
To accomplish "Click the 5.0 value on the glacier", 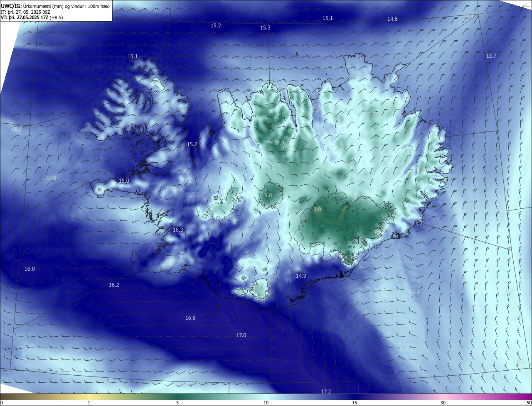I will (x=268, y=195).
